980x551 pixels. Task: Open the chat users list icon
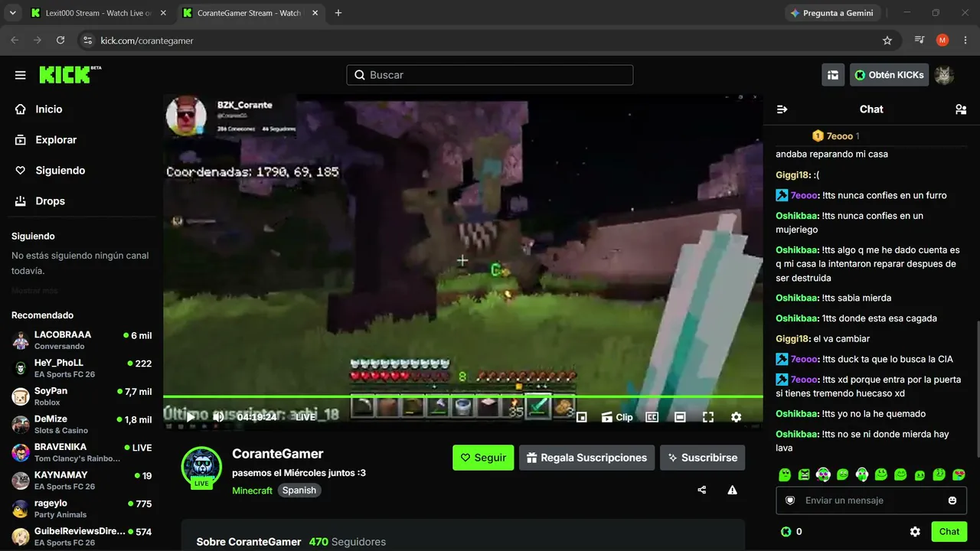(961, 109)
